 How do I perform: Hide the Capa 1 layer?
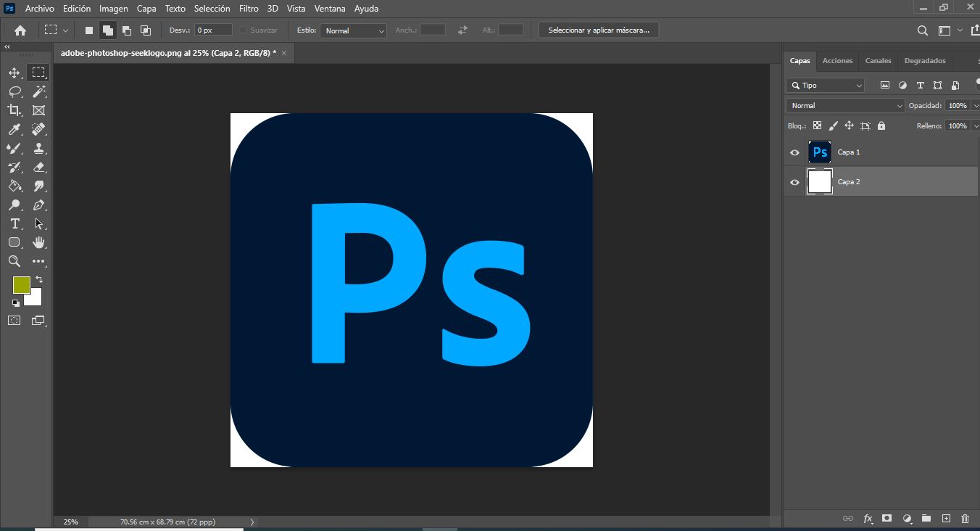794,152
